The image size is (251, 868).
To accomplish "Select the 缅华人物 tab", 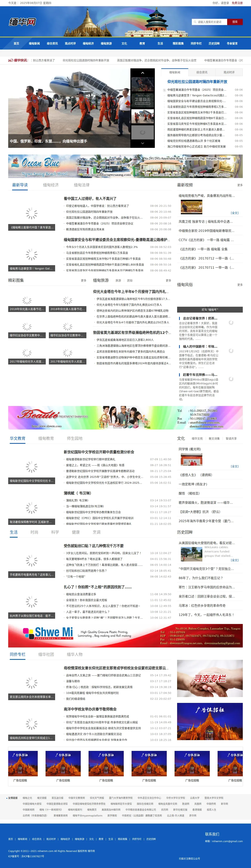I will tap(75, 654).
